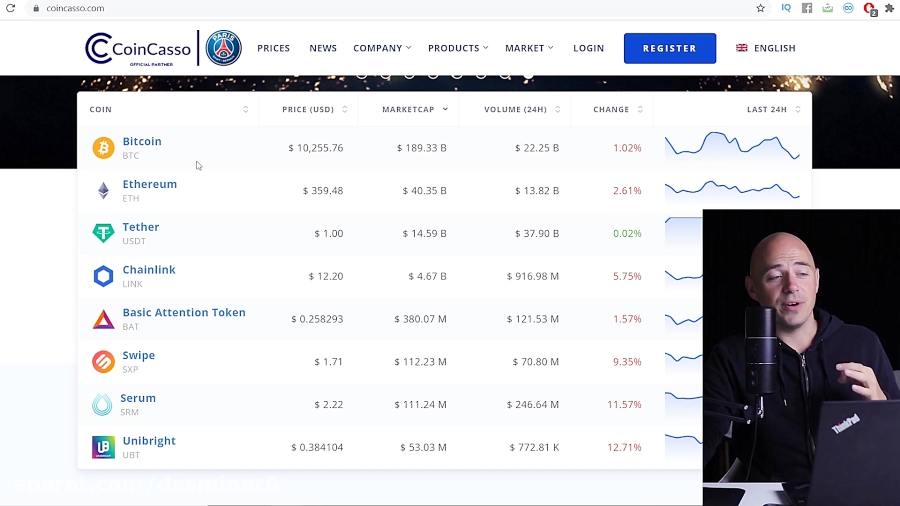900x506 pixels.
Task: Open the Swipe coin link
Action: 138,355
